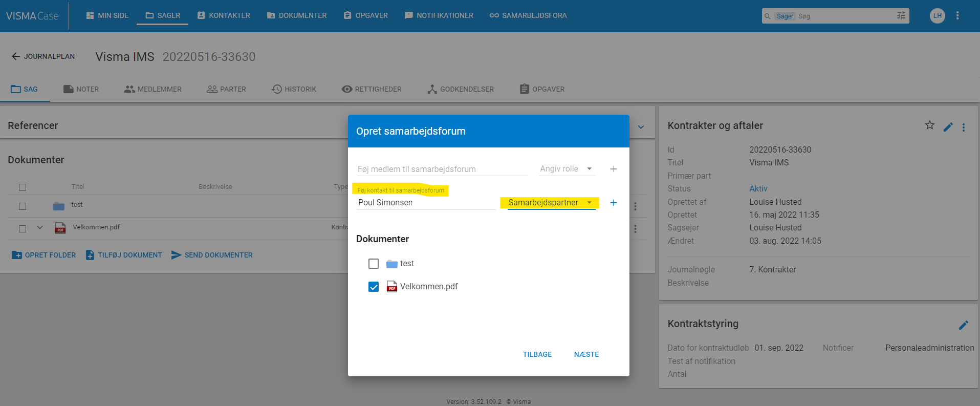Screen dimensions: 980x406
Task: Switch to the Parter tab
Action: click(226, 89)
